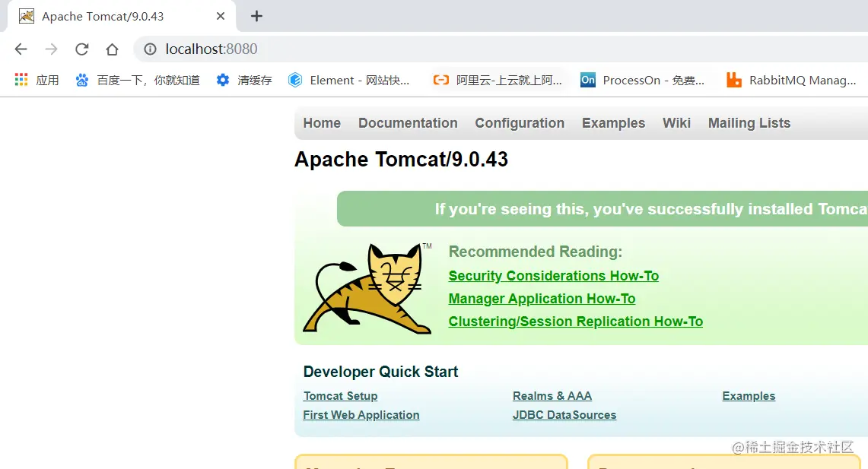
Task: Go back using the browser back arrow
Action: (x=21, y=49)
